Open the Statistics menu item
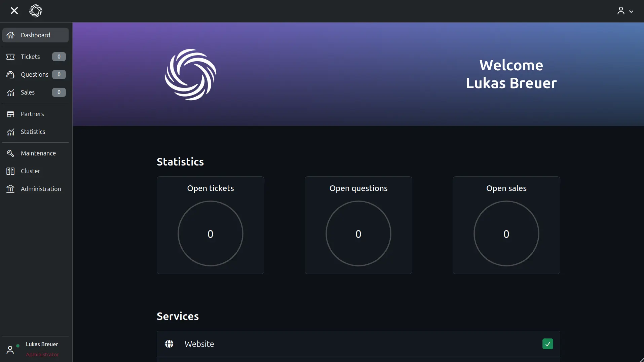This screenshot has height=362, width=644. [33, 132]
